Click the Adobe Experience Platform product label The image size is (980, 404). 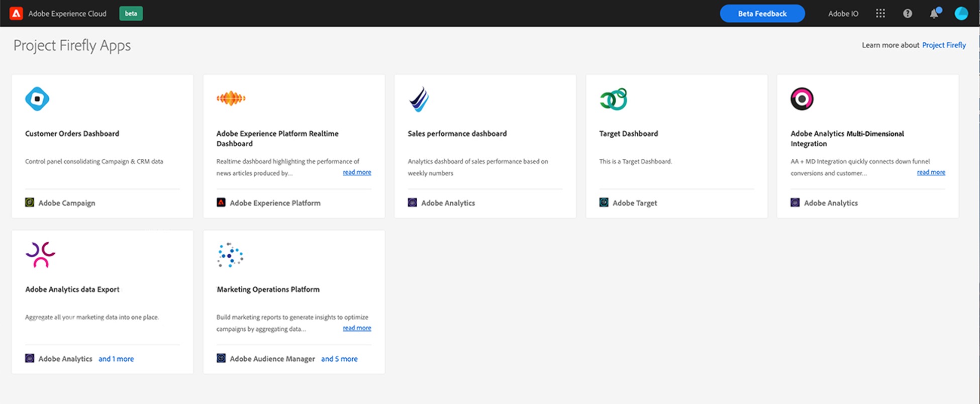tap(275, 203)
